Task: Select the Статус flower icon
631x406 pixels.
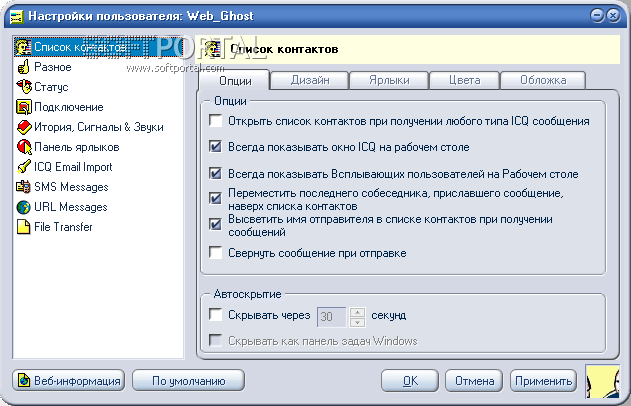Action: tap(23, 87)
